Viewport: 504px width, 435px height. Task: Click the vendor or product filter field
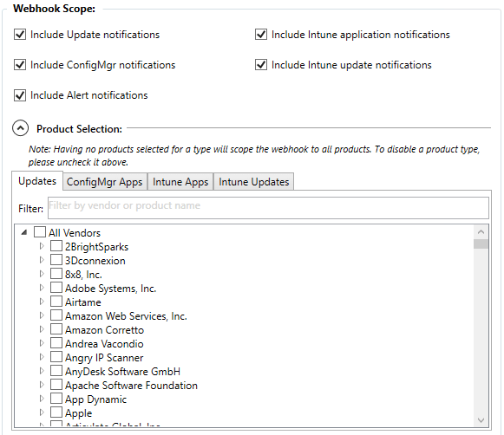[x=268, y=208]
